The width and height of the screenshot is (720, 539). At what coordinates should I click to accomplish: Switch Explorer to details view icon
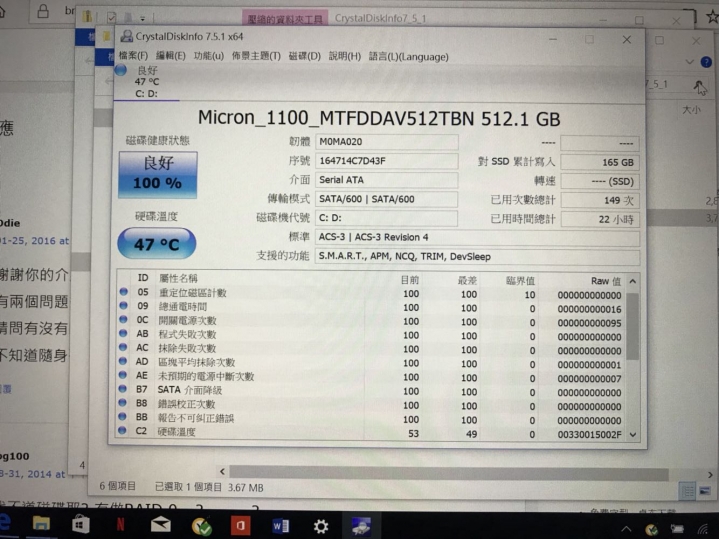pyautogui.click(x=687, y=492)
